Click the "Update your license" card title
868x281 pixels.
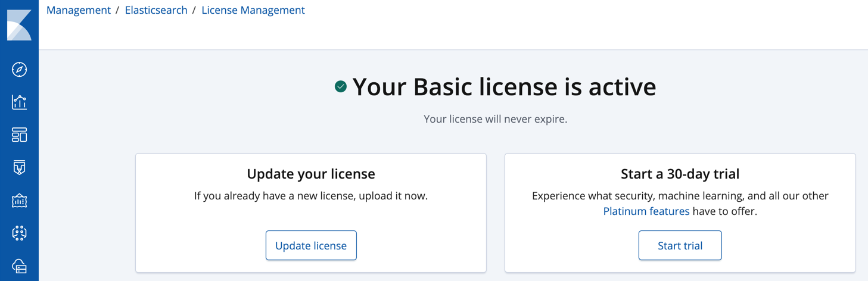point(311,174)
